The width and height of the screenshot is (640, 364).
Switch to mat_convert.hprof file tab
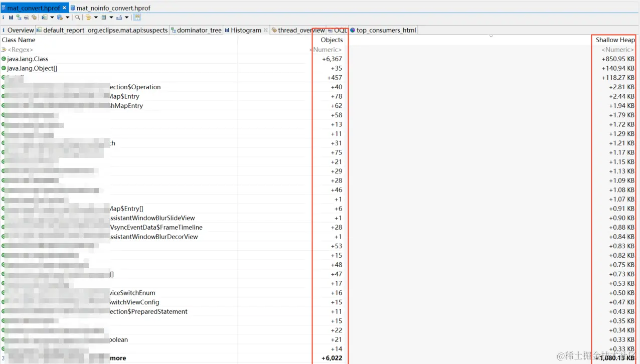point(34,8)
